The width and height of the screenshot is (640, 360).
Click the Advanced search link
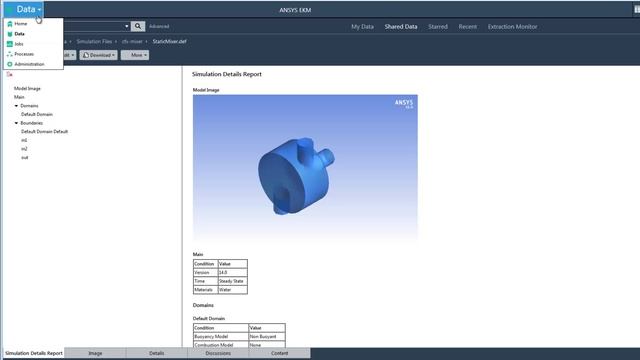coord(159,26)
